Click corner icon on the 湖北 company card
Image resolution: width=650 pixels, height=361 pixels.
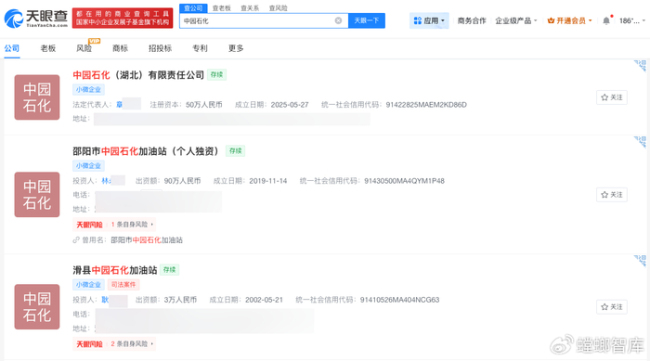click(640, 65)
